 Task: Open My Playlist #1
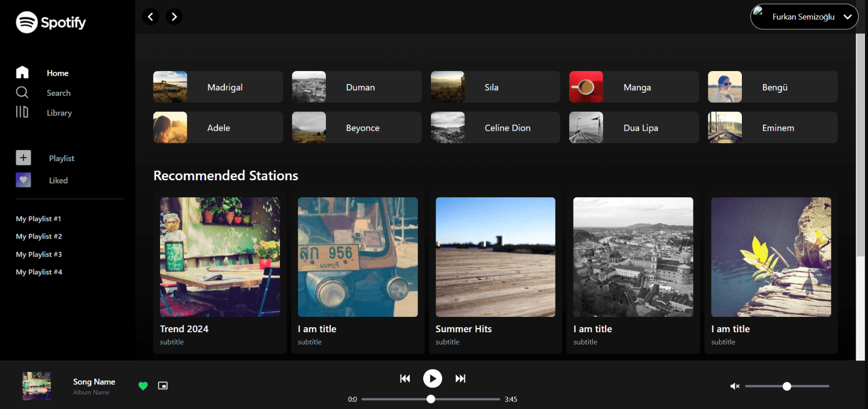(39, 219)
